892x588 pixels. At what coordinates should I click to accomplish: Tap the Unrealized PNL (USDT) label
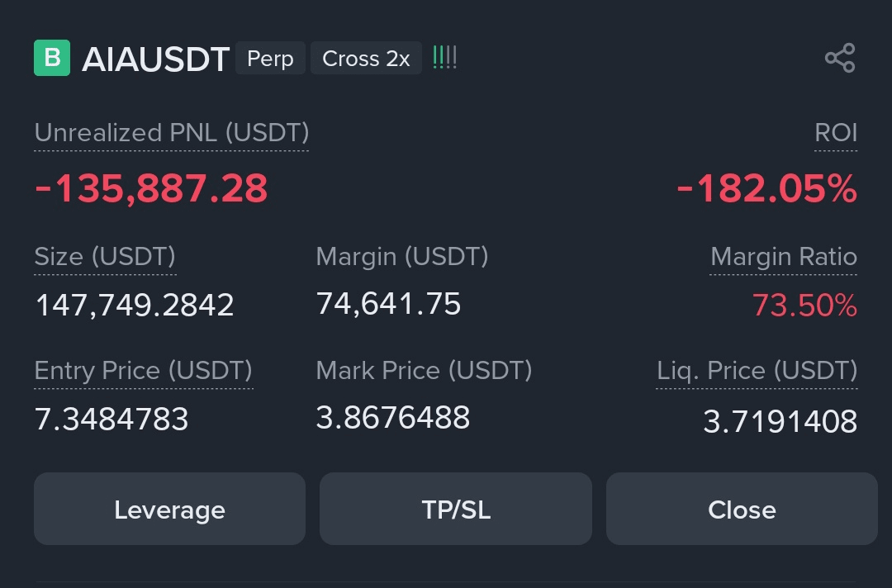click(172, 133)
